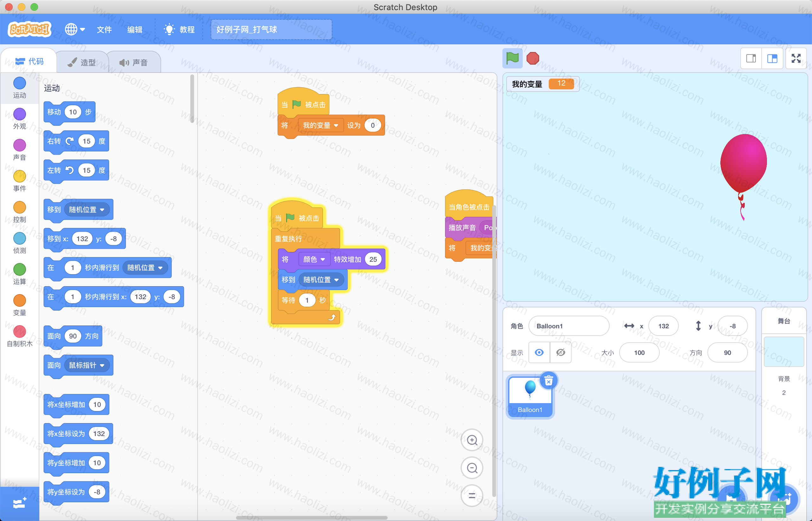Zoom in on the code workspace

472,440
